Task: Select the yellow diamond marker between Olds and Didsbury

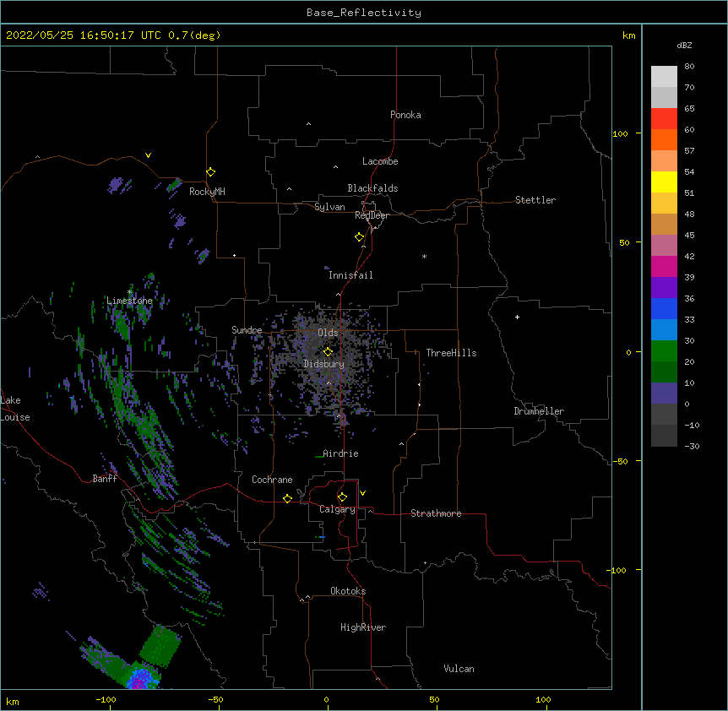Action: (x=328, y=351)
